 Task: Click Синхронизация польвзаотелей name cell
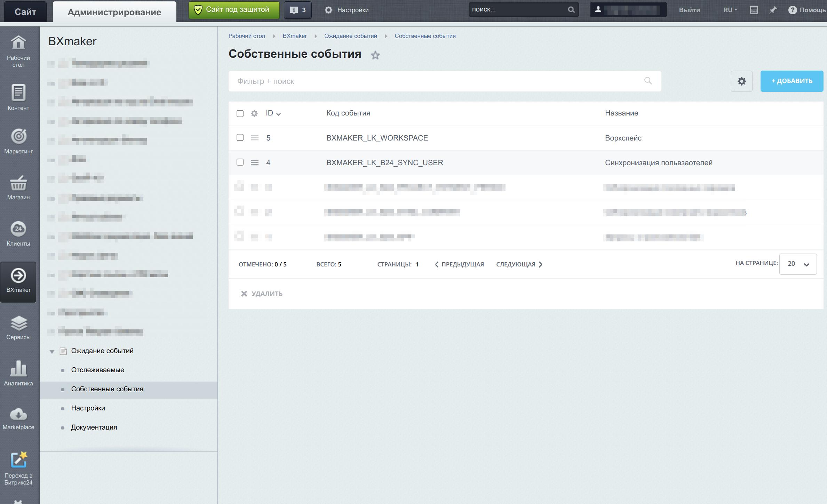(659, 162)
